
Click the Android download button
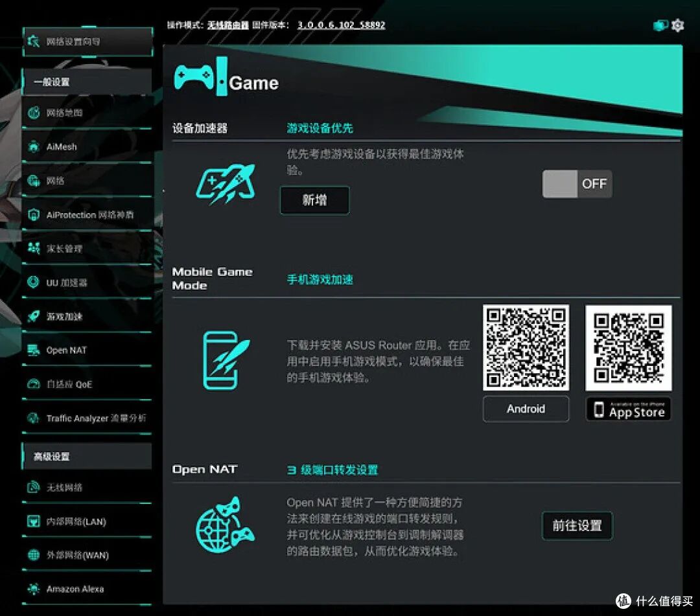point(526,409)
